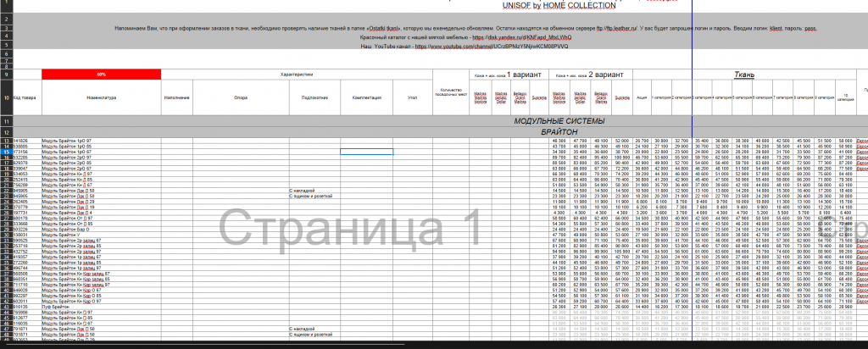
Task: Select the Наполнение column header
Action: 177,98
